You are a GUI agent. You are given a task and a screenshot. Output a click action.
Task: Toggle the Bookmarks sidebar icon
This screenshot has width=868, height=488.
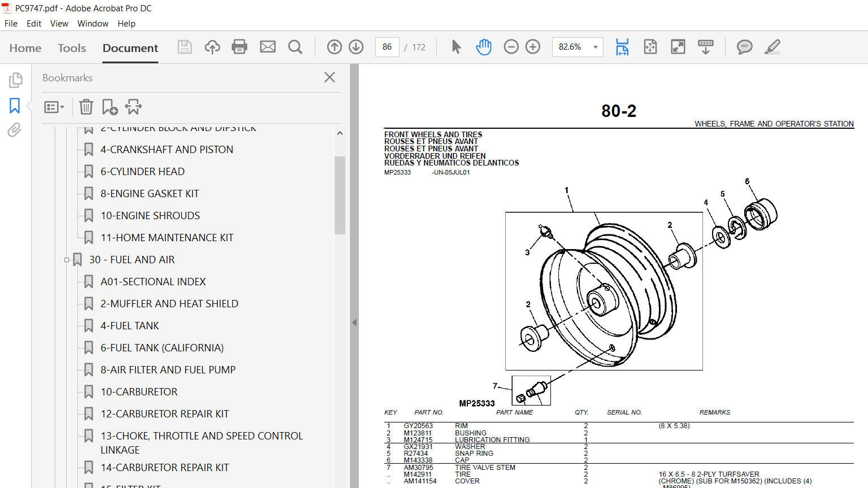pos(15,106)
